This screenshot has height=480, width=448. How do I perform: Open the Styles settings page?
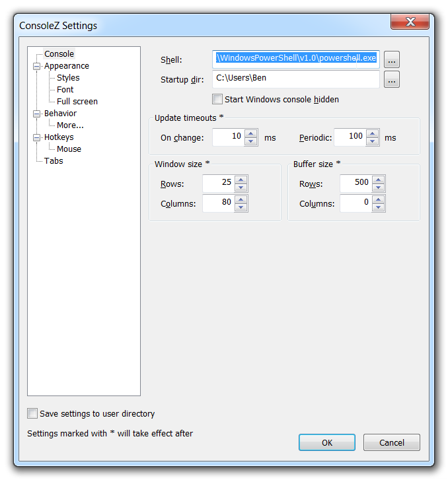click(68, 78)
